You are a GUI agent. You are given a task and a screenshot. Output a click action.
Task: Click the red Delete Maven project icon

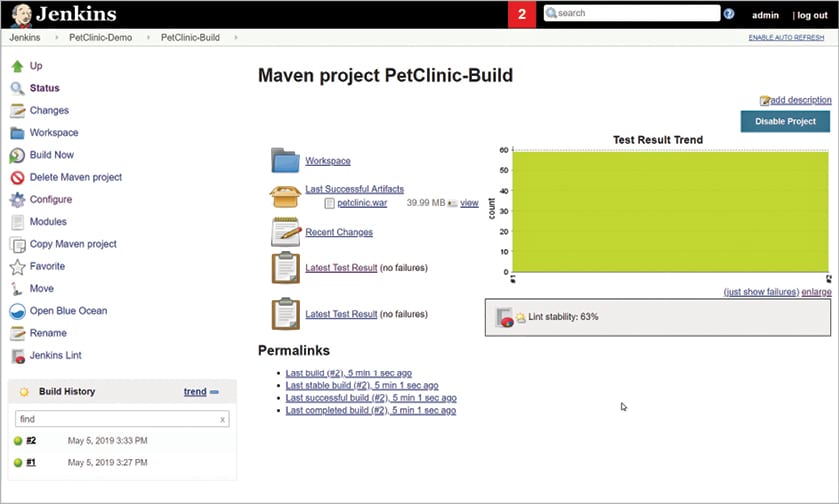[17, 178]
